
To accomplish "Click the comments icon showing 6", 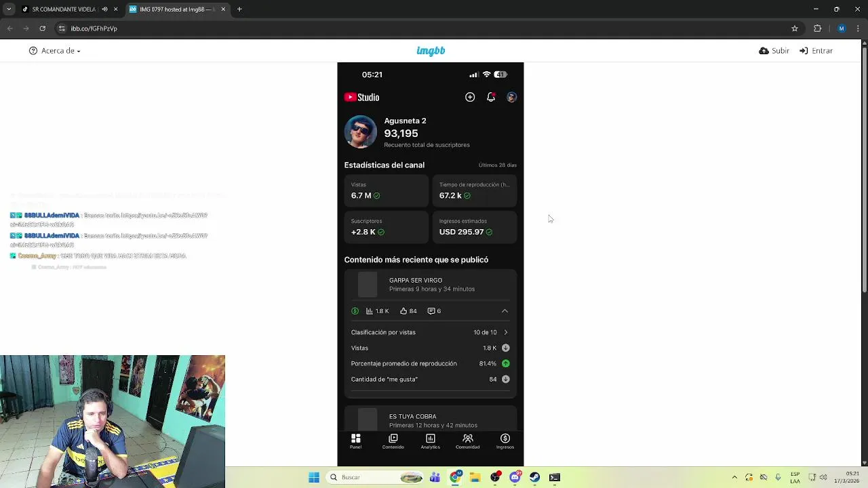I will [x=431, y=310].
